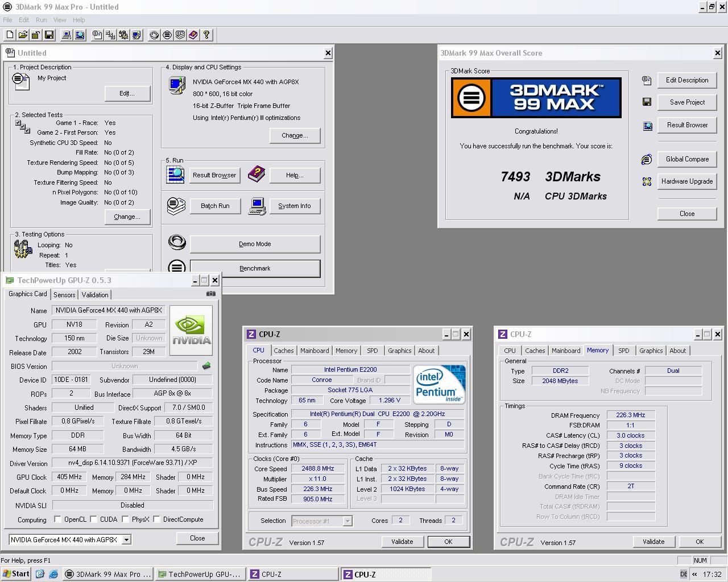The image size is (728, 582).
Task: Click the Result Browser magnifier toolbar icon
Action: coord(80,35)
